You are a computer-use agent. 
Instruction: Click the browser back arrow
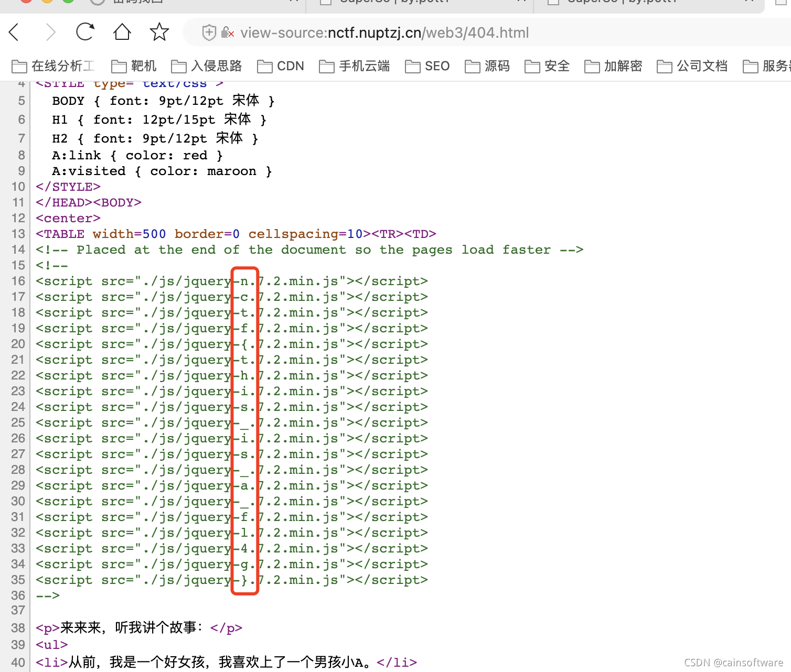15,32
